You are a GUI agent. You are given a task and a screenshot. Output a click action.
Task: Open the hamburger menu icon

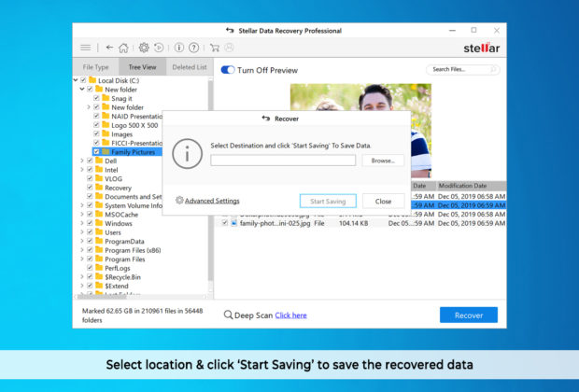(86, 48)
